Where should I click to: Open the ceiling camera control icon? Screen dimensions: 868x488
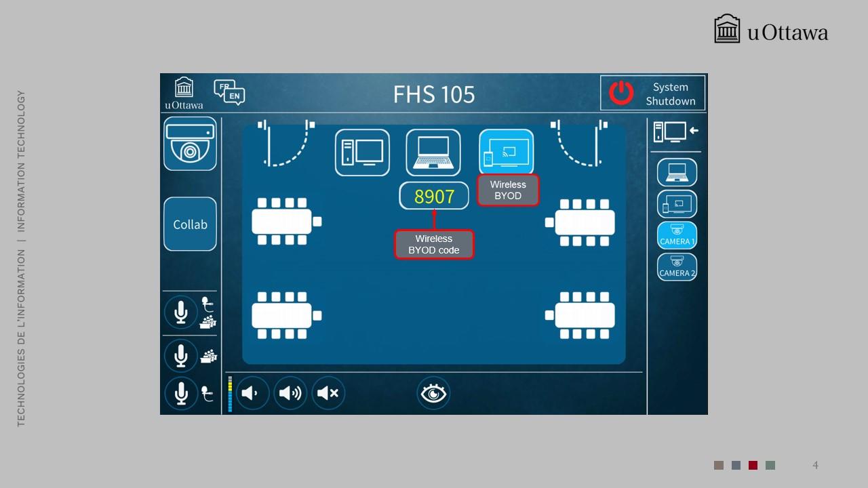pyautogui.click(x=190, y=144)
